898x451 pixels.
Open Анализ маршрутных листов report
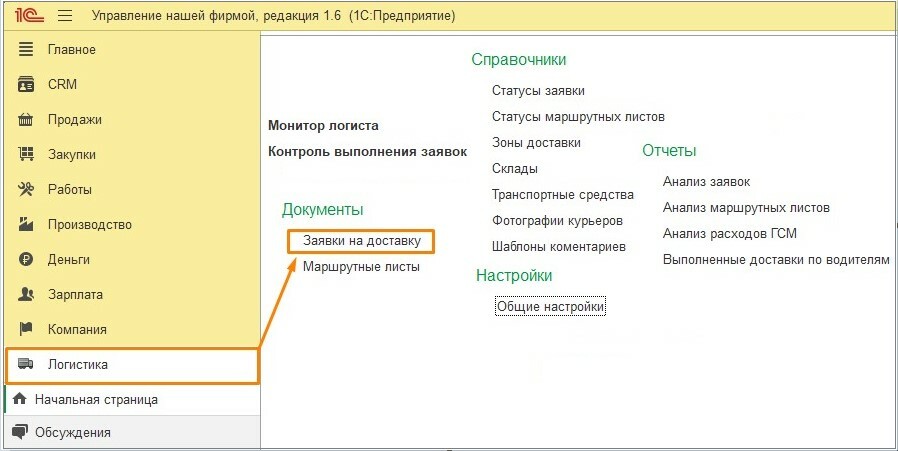click(x=746, y=207)
